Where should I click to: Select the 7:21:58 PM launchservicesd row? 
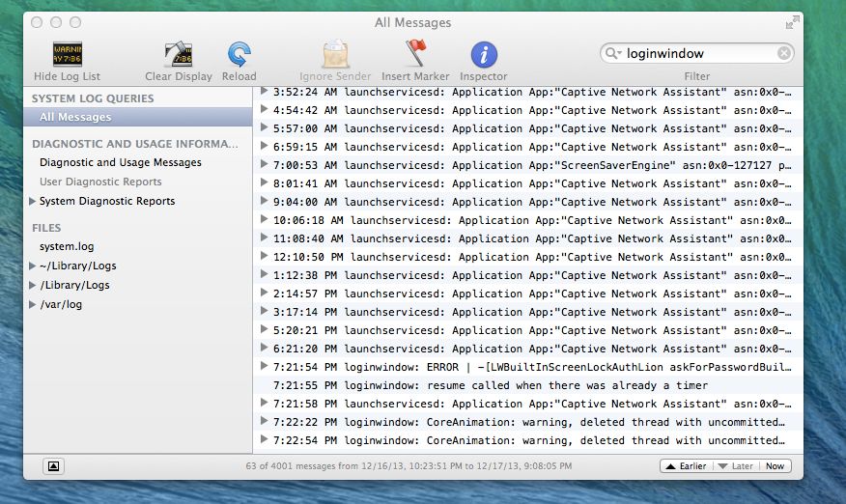coord(527,404)
